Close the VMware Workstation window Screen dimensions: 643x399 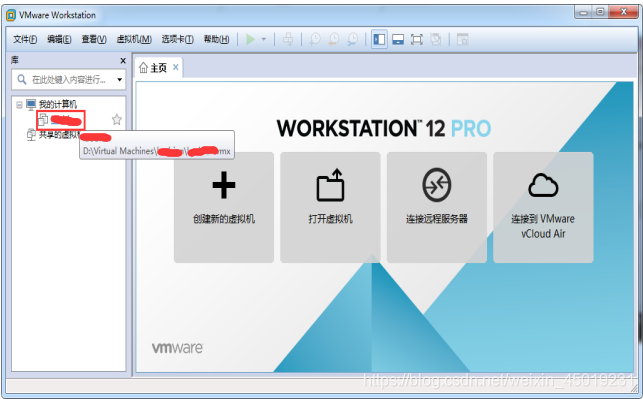623,12
